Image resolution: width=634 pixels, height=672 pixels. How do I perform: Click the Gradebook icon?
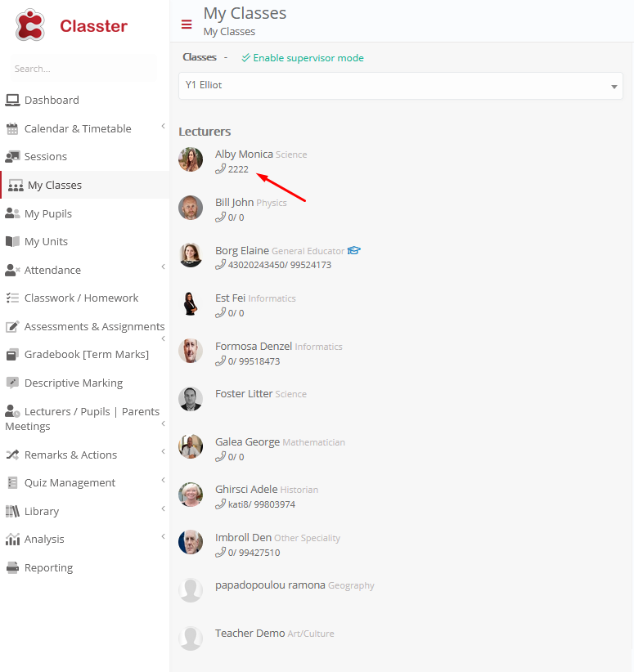[12, 355]
